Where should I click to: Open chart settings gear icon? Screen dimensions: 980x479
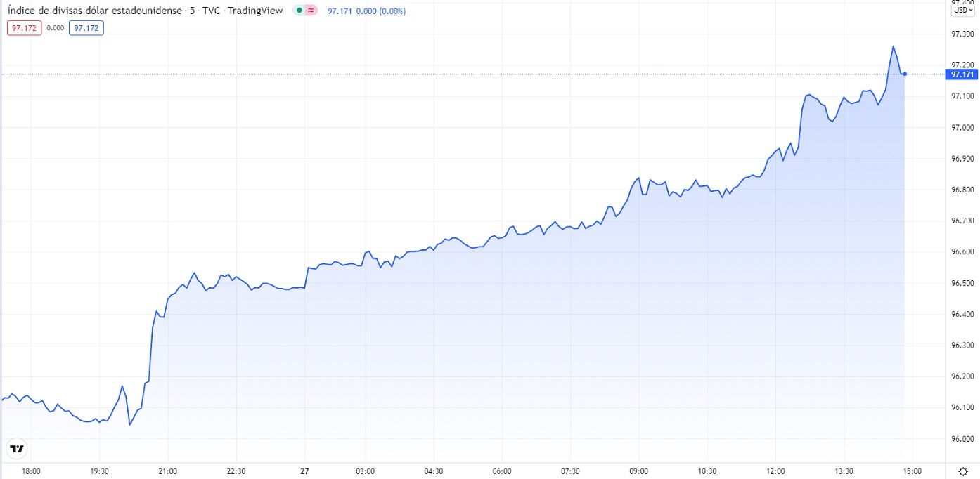(962, 471)
